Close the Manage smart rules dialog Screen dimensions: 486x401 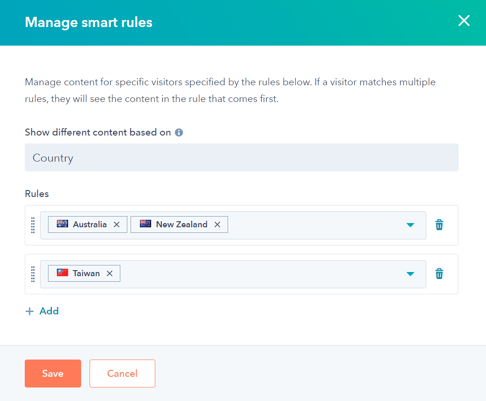point(464,21)
